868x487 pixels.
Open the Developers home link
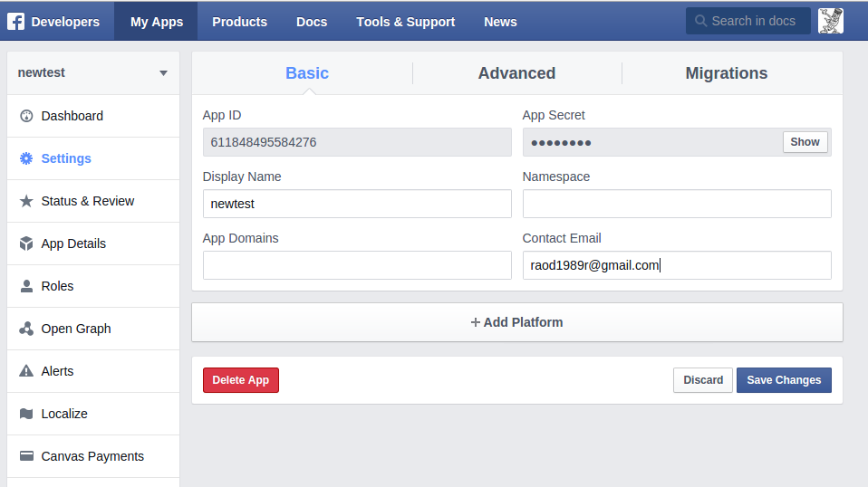(65, 22)
